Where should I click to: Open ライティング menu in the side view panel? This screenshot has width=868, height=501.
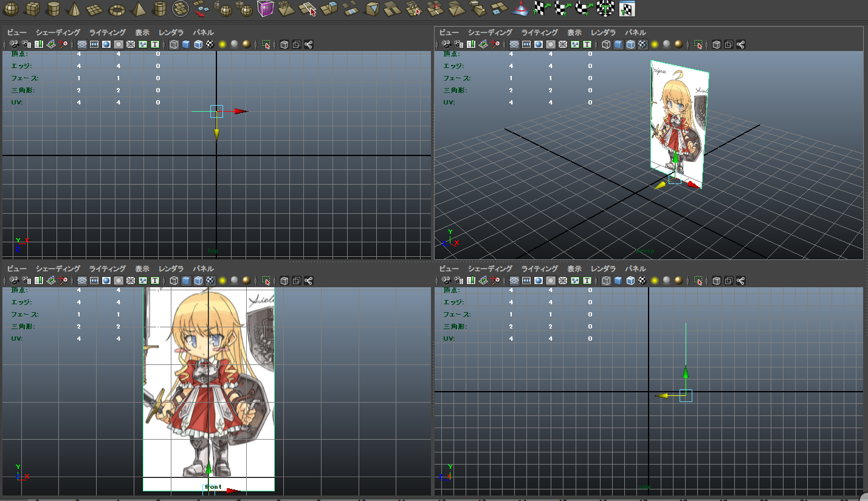pyautogui.click(x=540, y=268)
